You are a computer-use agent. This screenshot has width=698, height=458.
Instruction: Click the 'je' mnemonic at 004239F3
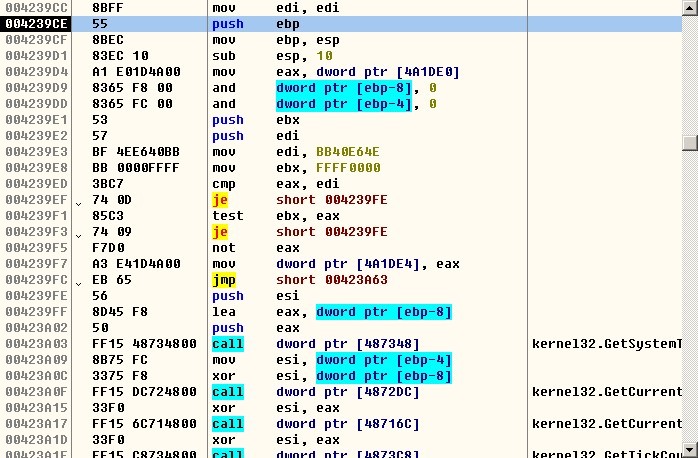point(220,232)
